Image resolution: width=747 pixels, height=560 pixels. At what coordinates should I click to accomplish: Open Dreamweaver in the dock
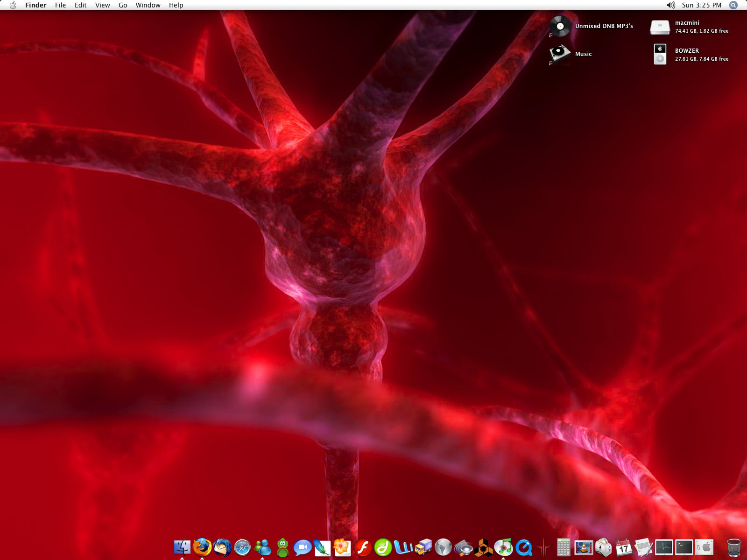tap(383, 547)
